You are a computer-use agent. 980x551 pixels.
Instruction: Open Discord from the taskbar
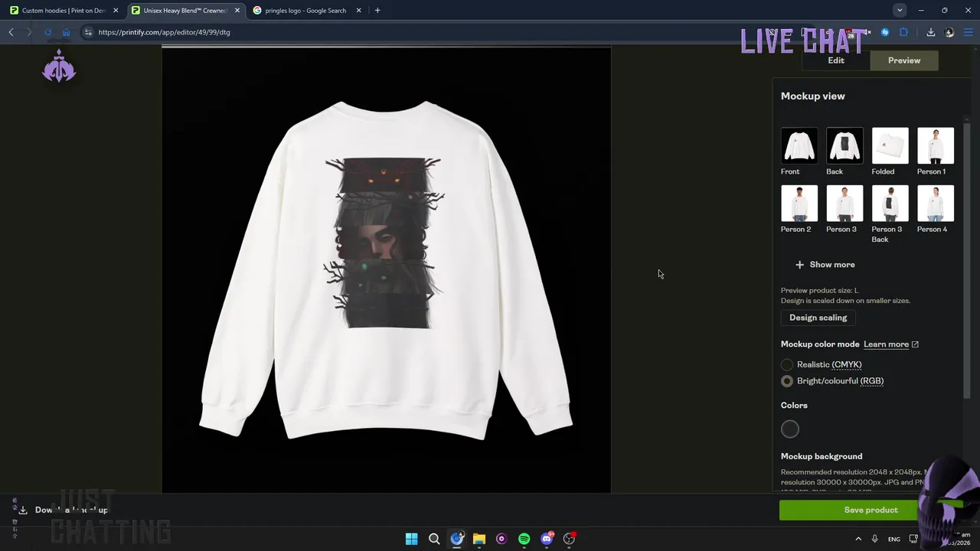pos(547,539)
